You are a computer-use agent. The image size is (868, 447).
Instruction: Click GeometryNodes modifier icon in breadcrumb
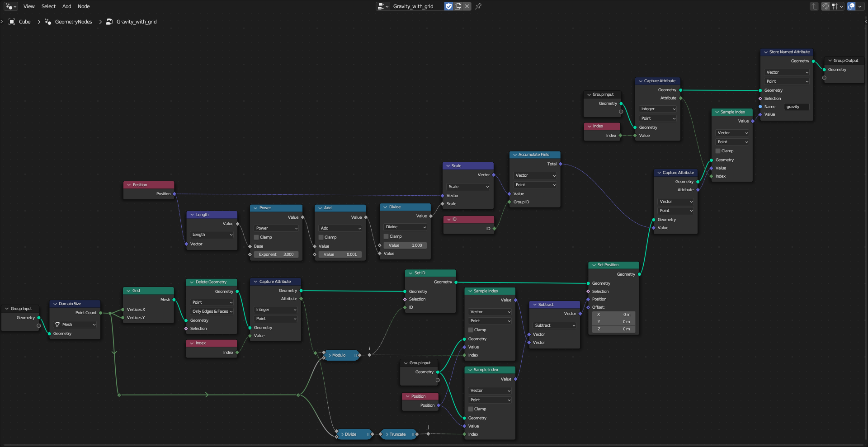48,22
